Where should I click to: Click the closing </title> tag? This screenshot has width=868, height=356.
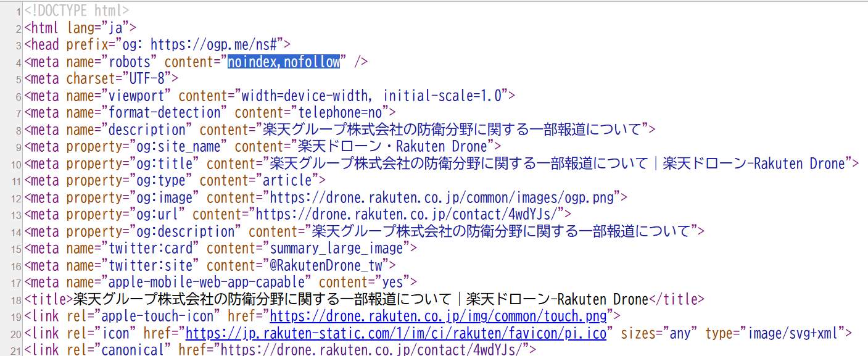coord(677,300)
